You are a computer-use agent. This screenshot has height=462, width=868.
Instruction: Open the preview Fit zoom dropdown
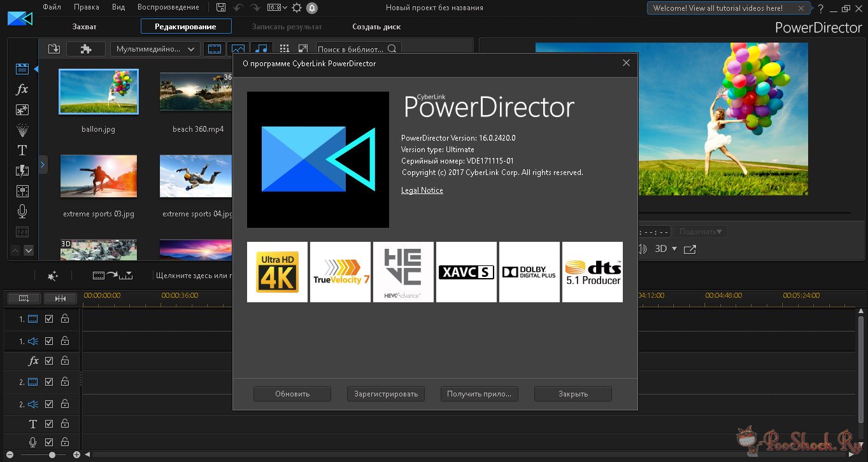[x=701, y=232]
